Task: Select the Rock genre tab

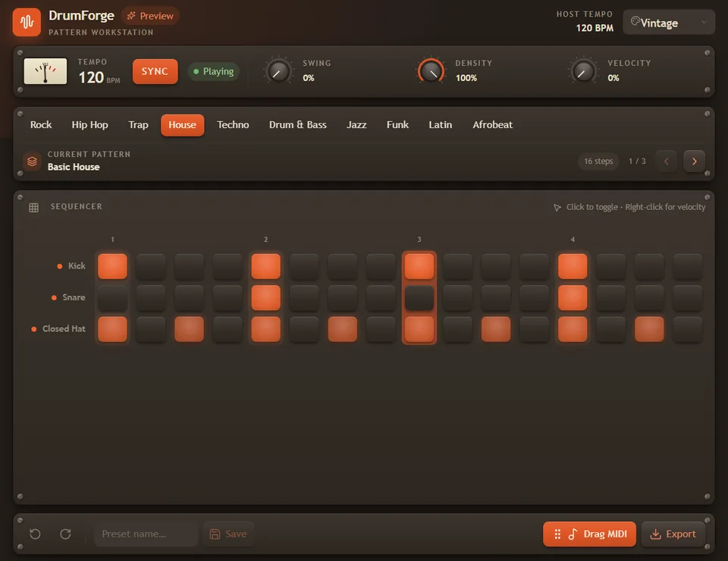Action: click(x=41, y=125)
